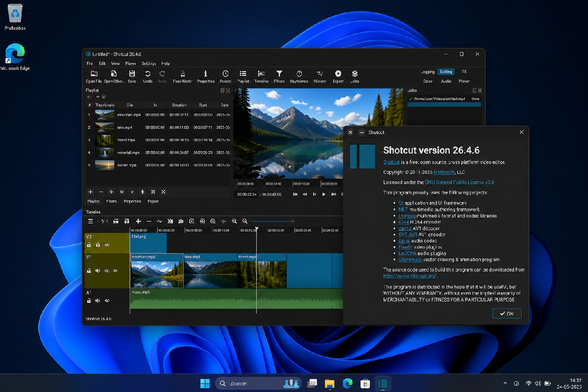Skip to the next point in the player
The height and width of the screenshot is (392, 588).
click(x=334, y=194)
